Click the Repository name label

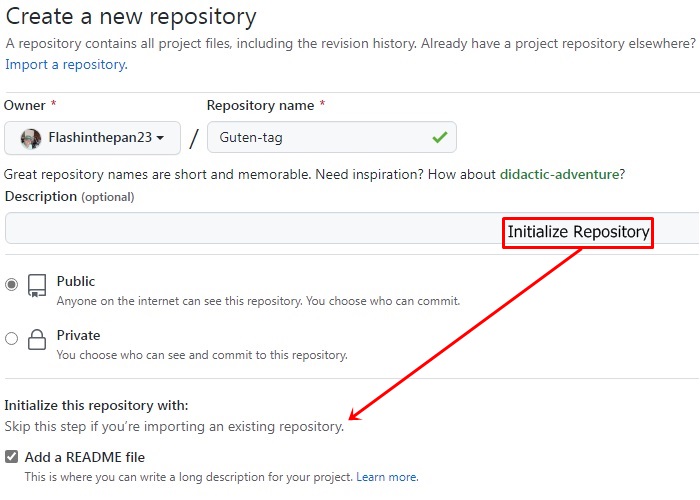(261, 105)
